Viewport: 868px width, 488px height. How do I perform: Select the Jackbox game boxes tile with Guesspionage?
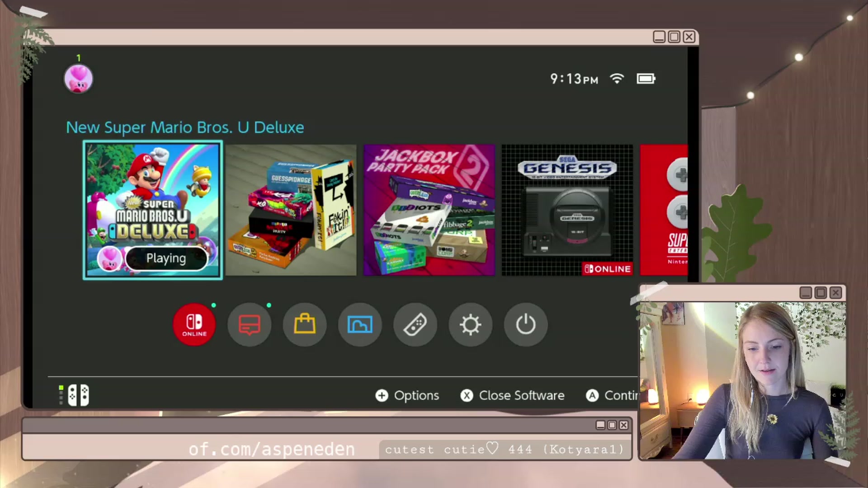(291, 210)
